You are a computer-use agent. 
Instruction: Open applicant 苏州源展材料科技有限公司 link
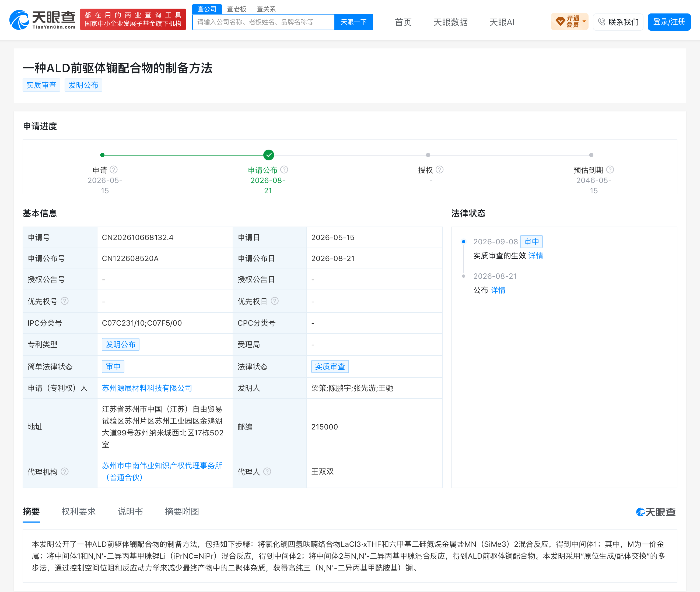(x=147, y=388)
